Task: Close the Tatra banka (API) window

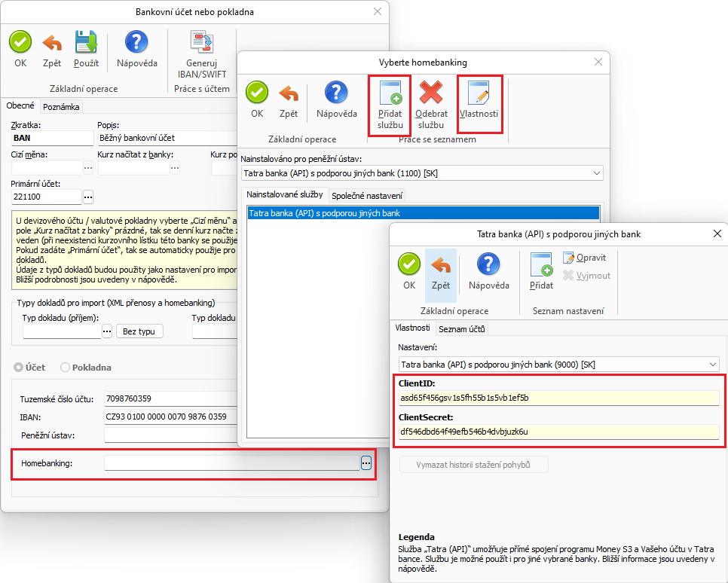Action: tap(717, 234)
